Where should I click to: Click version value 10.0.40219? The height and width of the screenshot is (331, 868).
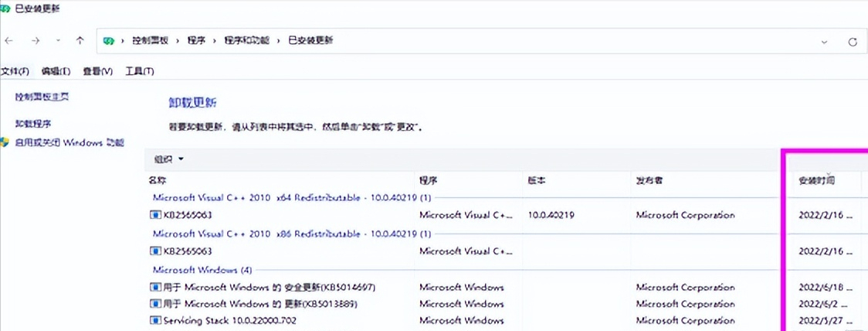point(551,215)
